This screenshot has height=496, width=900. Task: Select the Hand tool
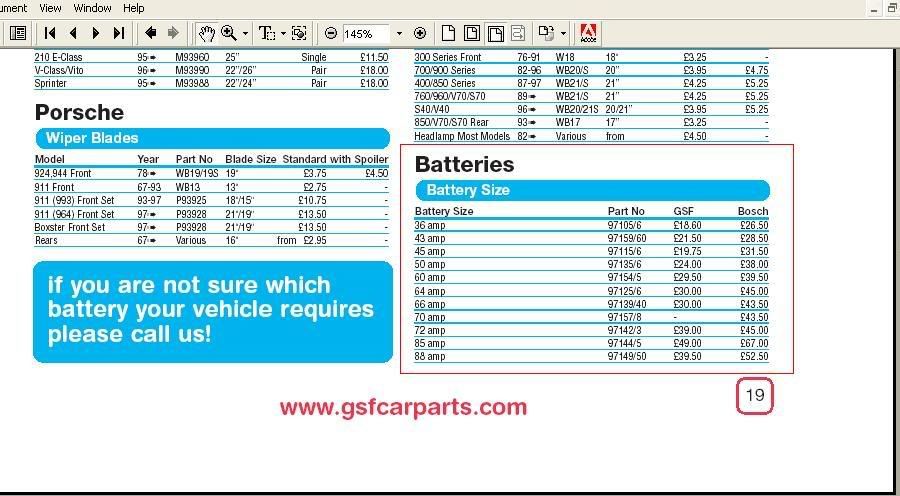point(205,33)
